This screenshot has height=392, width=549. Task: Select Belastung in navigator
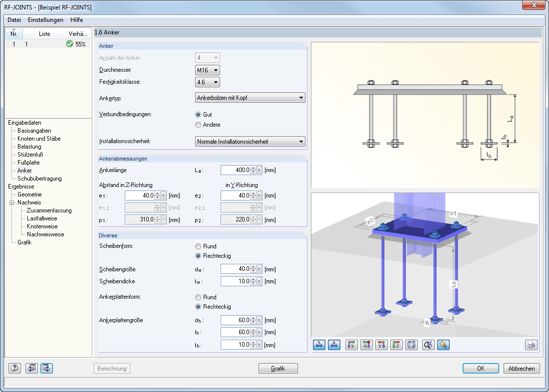29,147
